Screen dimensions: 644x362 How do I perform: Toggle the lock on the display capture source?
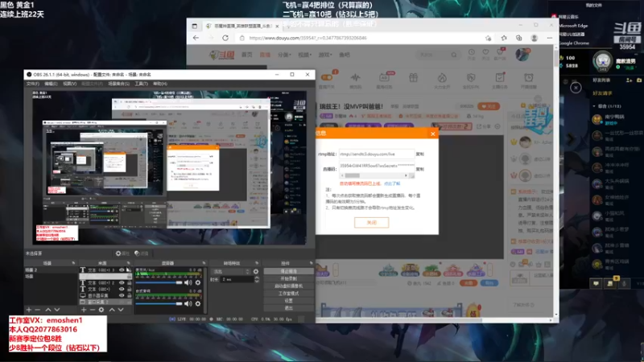tap(129, 295)
